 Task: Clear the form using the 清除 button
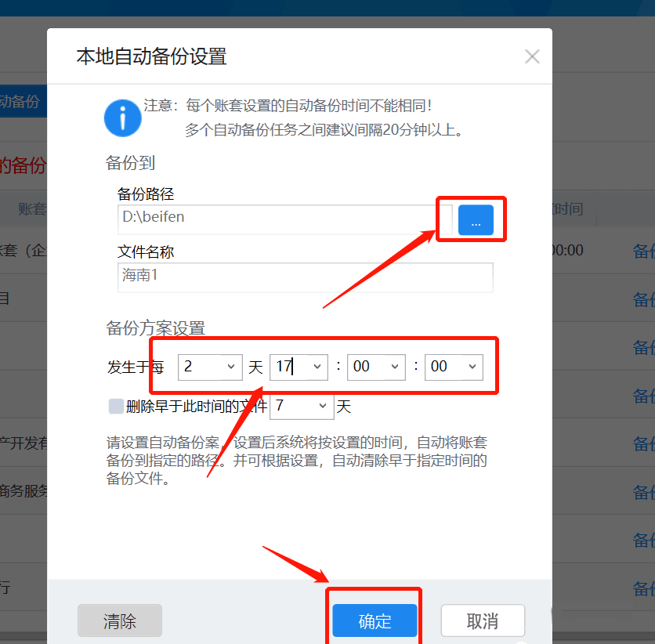pyautogui.click(x=119, y=620)
